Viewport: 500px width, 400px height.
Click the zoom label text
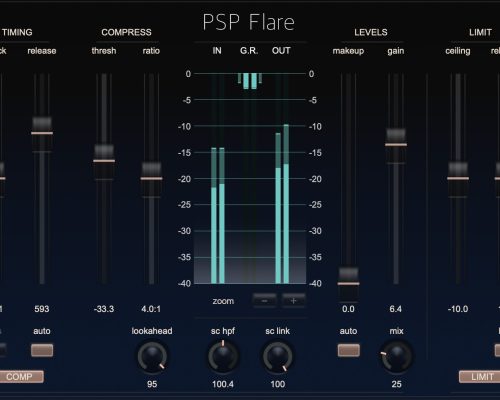click(x=223, y=301)
